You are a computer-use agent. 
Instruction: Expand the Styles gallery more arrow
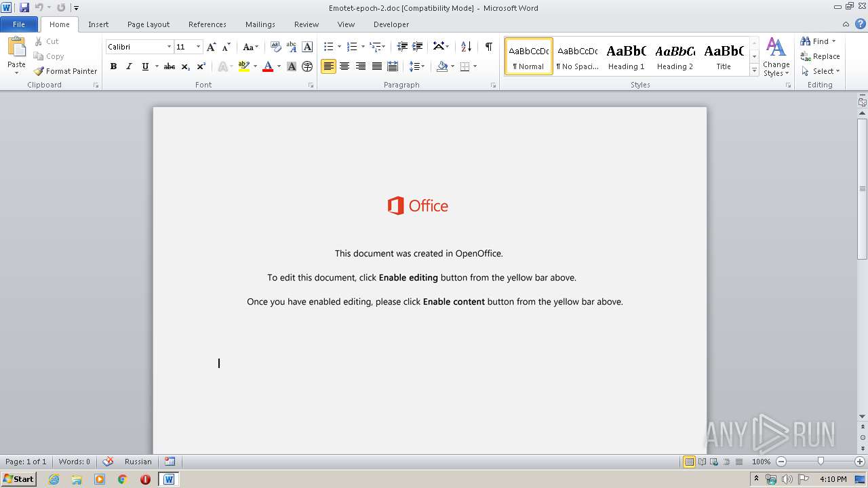[754, 70]
